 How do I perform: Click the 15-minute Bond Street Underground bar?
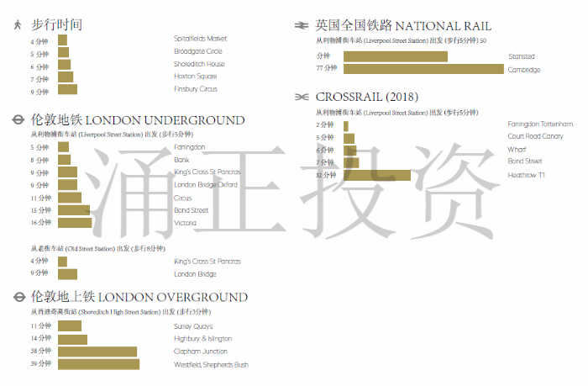74,210
